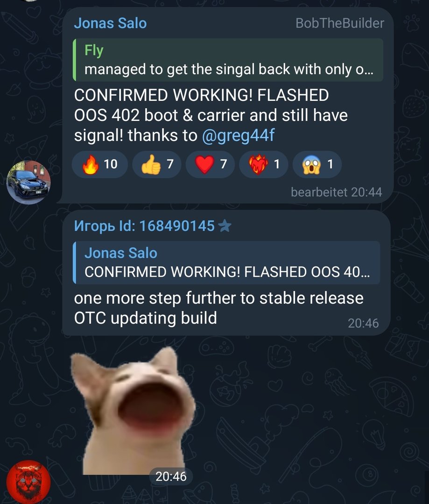Tap the red heart reaction
The width and height of the screenshot is (429, 504).
pyautogui.click(x=210, y=164)
